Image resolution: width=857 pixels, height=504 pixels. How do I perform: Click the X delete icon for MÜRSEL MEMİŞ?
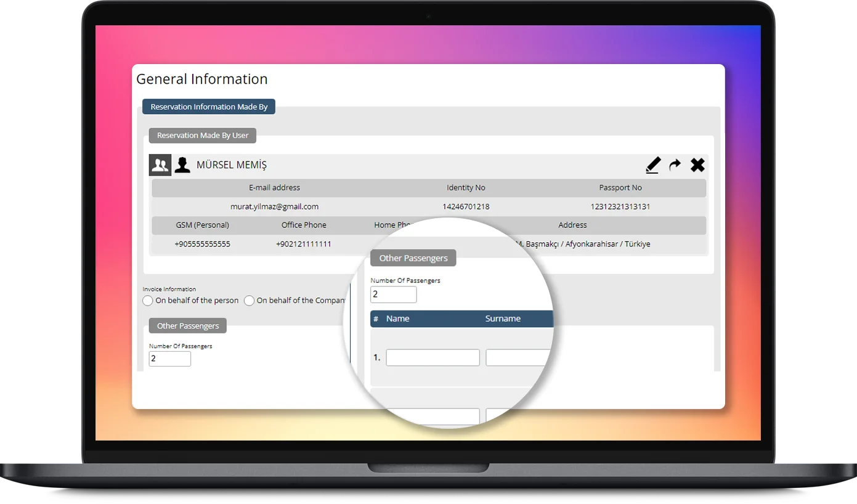(x=697, y=165)
